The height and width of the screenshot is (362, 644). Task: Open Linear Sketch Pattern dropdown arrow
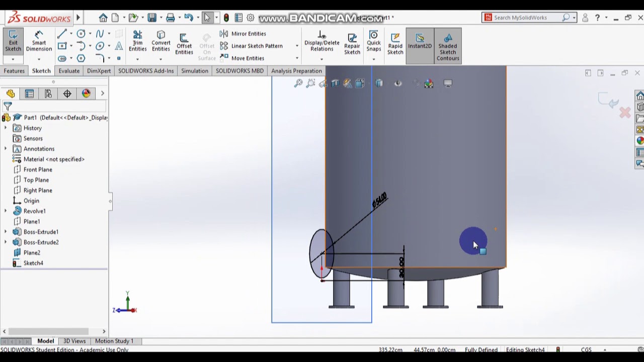pyautogui.click(x=297, y=46)
